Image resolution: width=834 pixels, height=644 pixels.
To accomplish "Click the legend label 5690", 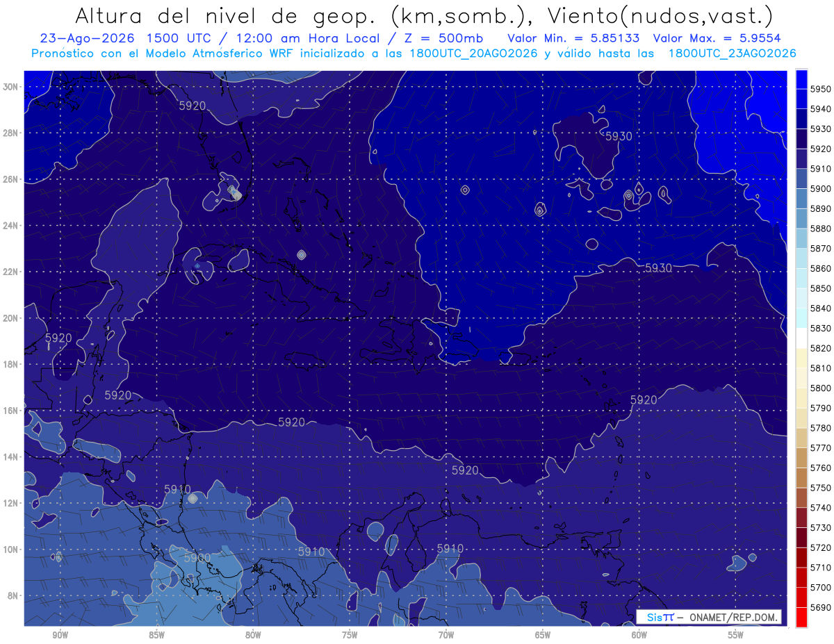I will coord(820,607).
